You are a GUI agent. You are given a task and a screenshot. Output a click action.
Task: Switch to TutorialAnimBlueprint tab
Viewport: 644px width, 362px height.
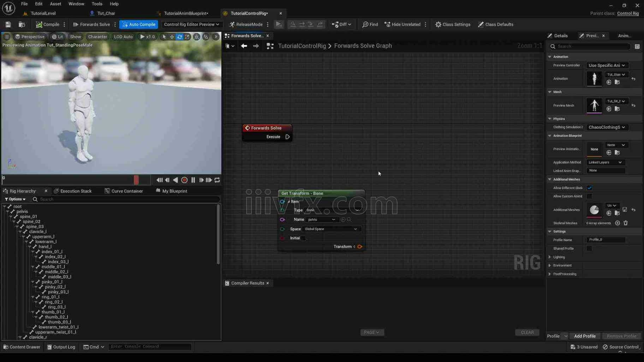[x=186, y=13]
